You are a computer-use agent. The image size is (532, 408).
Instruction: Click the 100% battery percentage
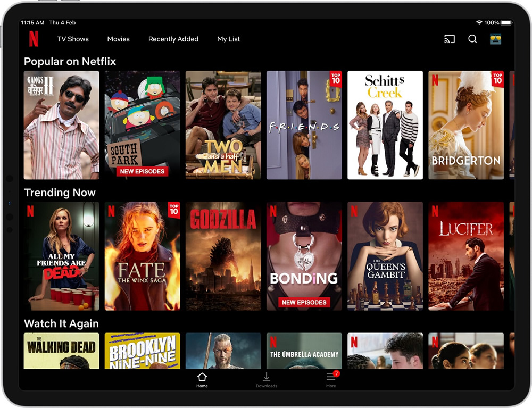(492, 23)
